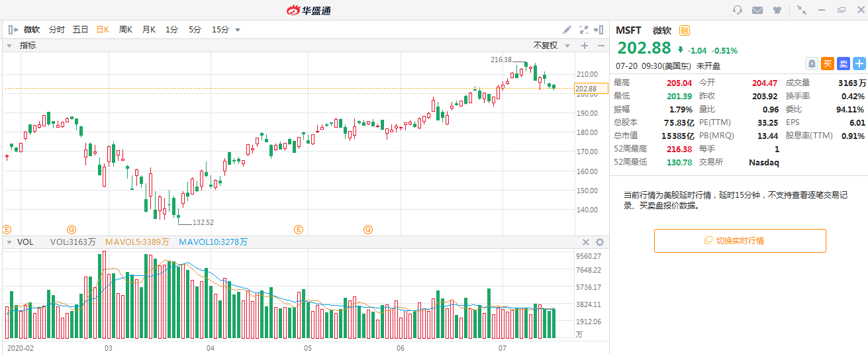Zoom in the chart with plus
The image size is (868, 354).
(585, 46)
